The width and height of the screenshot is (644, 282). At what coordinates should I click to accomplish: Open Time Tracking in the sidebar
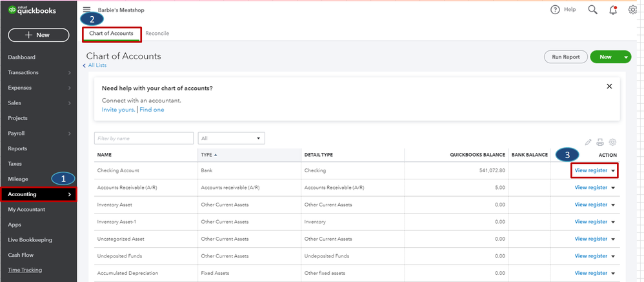tap(25, 270)
